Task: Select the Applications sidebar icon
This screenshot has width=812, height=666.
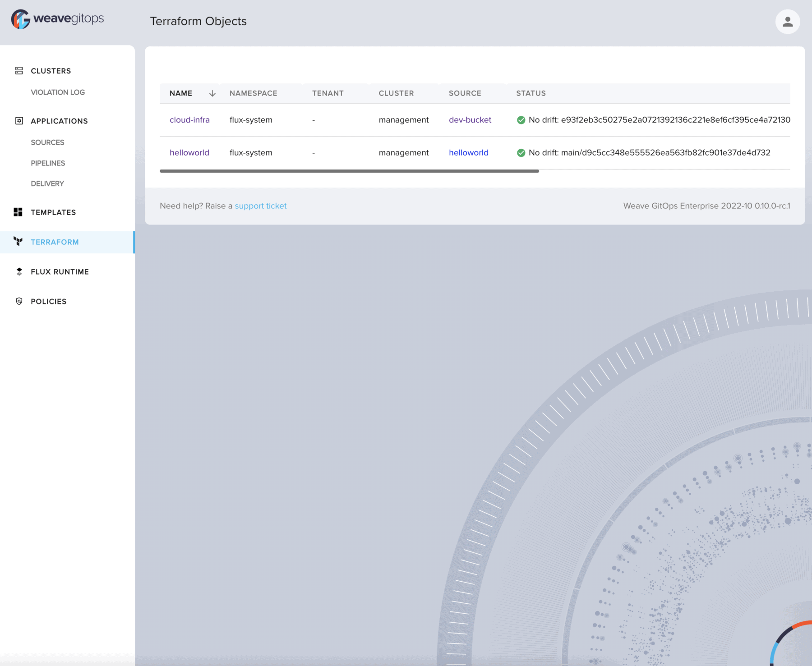Action: pos(18,120)
